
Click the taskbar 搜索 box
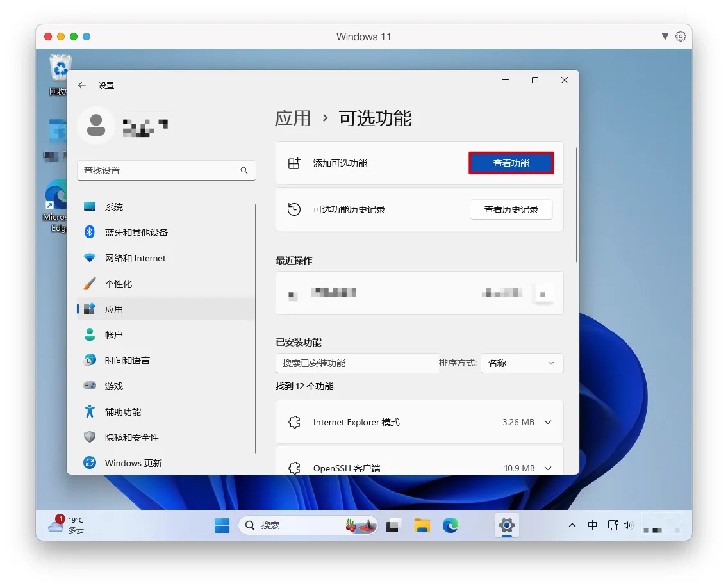click(308, 525)
